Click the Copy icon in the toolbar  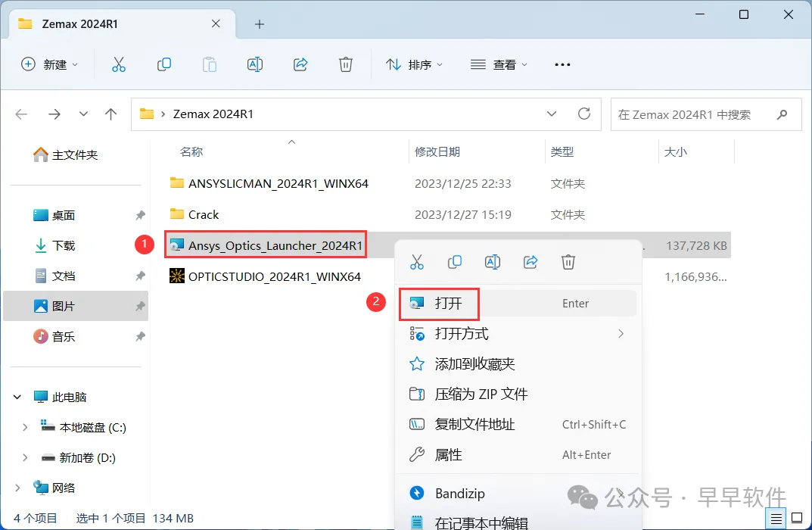click(x=164, y=64)
